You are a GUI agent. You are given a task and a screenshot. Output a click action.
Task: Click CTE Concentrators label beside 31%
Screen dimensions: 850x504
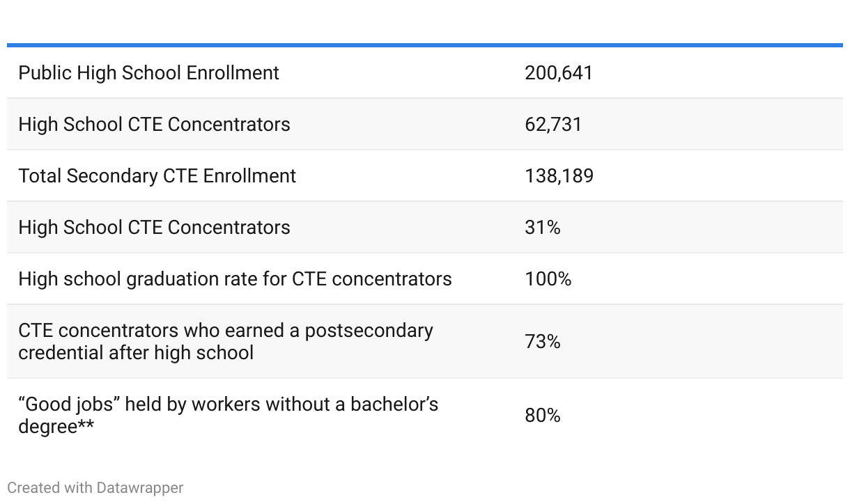(154, 228)
